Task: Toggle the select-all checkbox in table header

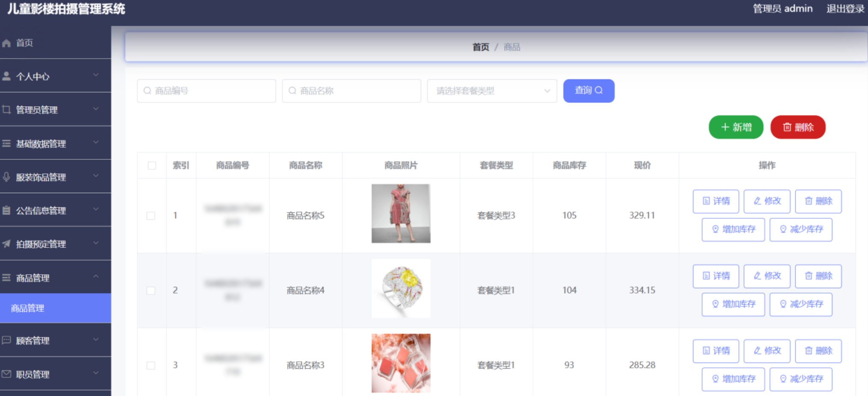Action: click(152, 165)
